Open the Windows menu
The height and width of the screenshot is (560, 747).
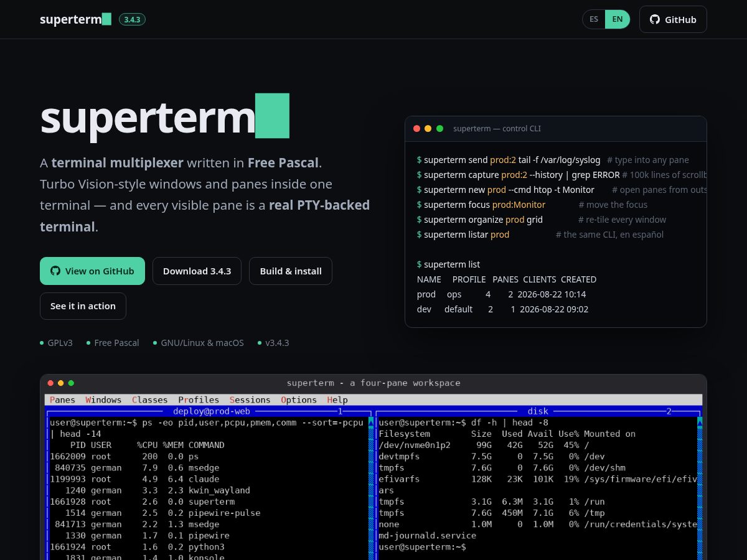[x=103, y=400]
